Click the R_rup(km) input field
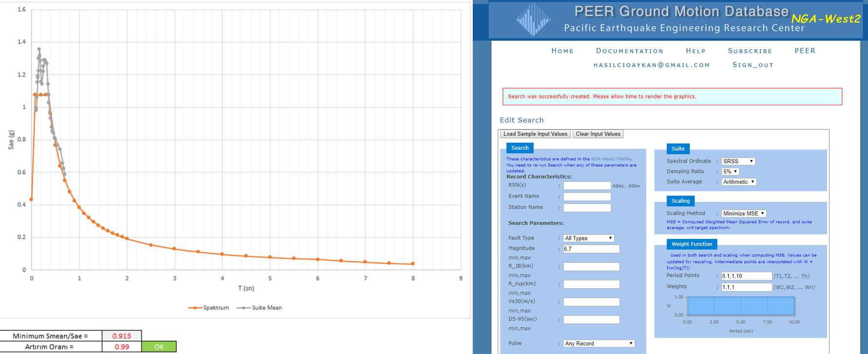 point(591,284)
